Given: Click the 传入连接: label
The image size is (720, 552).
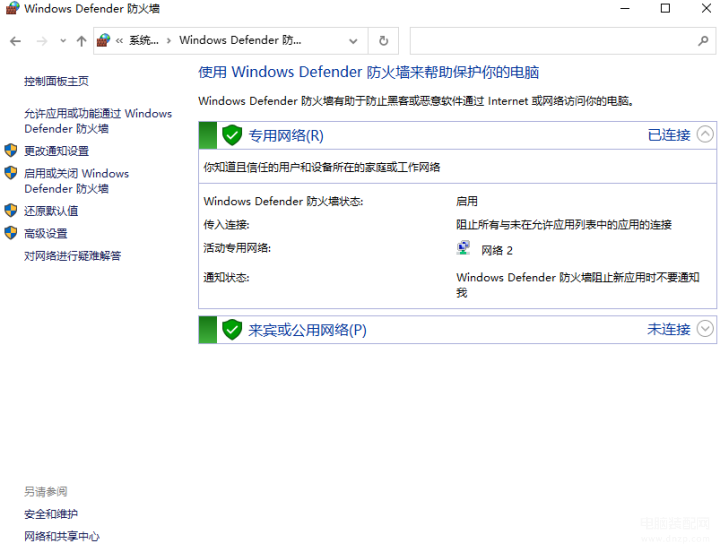Looking at the screenshot, I should [x=226, y=225].
